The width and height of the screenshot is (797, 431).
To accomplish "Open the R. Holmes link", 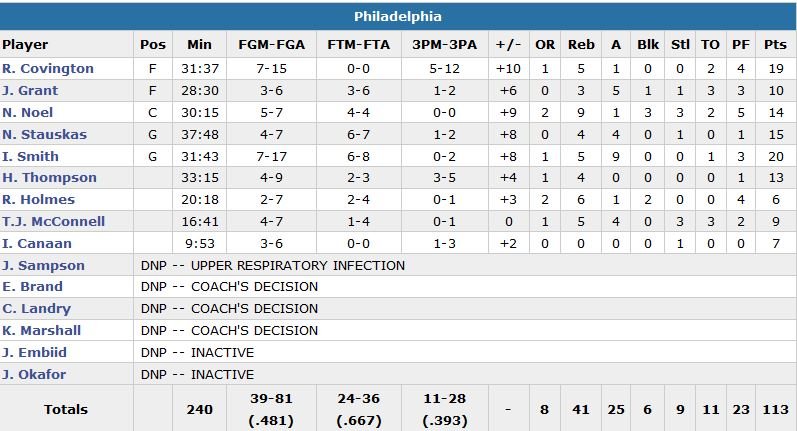I will (38, 200).
